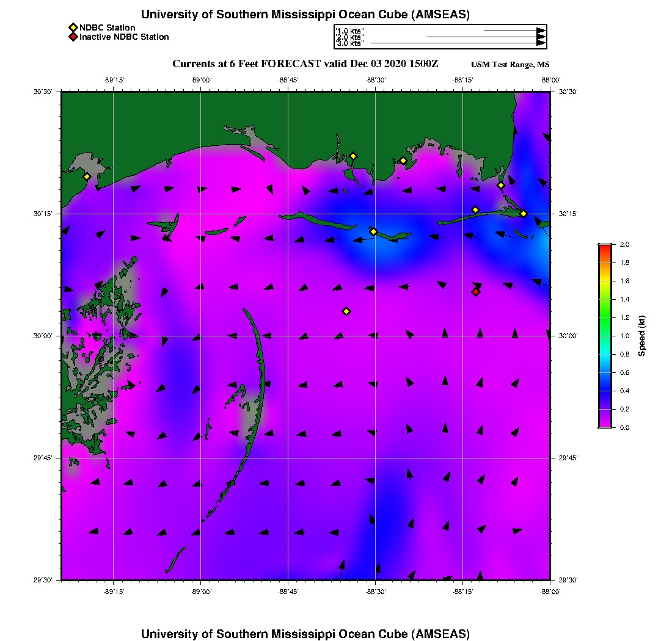Click the "USM Test Range, MS" label
Image resolution: width=672 pixels, height=641 pixels.
pyautogui.click(x=510, y=65)
